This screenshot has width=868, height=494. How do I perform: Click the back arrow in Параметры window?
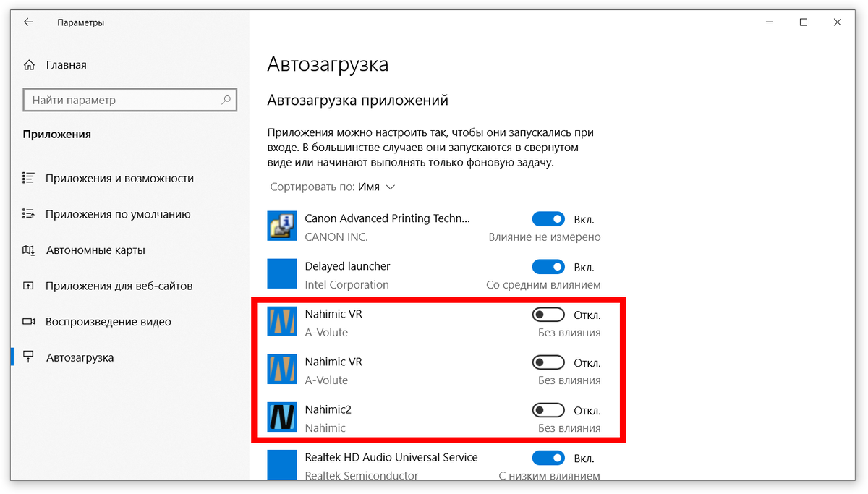pyautogui.click(x=28, y=22)
